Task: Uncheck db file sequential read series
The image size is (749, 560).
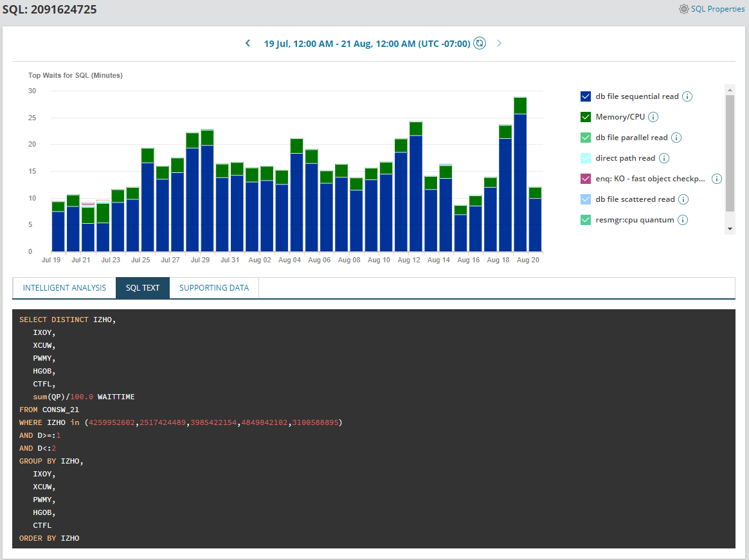Action: point(586,96)
